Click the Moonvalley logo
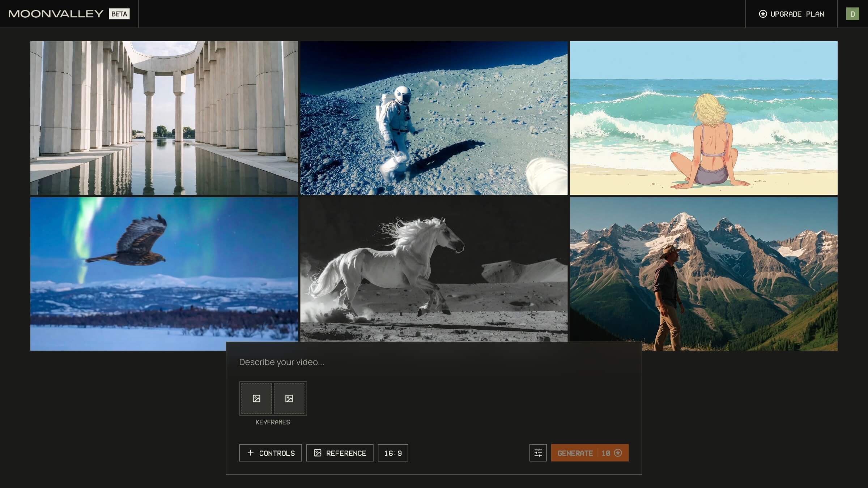The height and width of the screenshot is (488, 868). pos(56,14)
